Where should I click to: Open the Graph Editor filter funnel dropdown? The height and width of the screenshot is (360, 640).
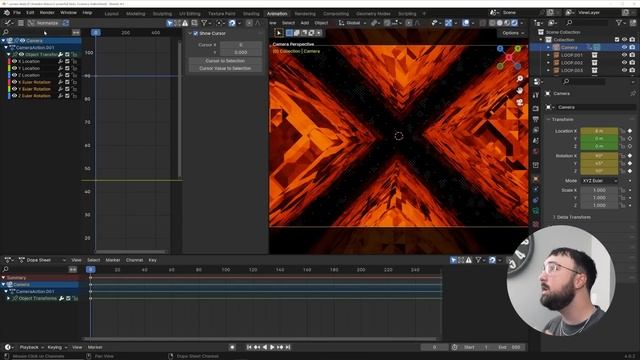(x=205, y=23)
